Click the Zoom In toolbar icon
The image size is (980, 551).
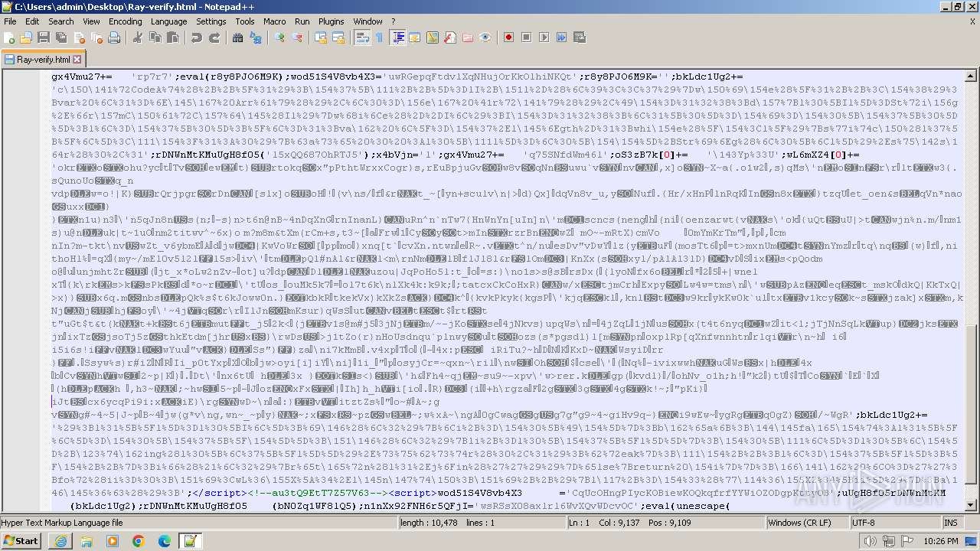click(279, 37)
